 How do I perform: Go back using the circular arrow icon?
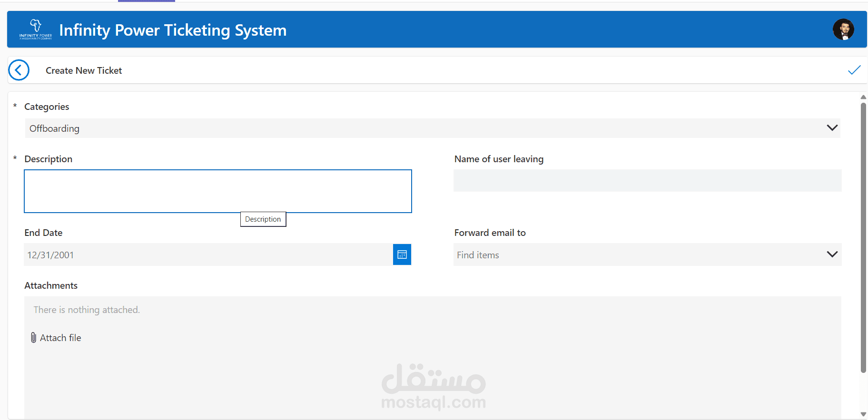[x=19, y=70]
